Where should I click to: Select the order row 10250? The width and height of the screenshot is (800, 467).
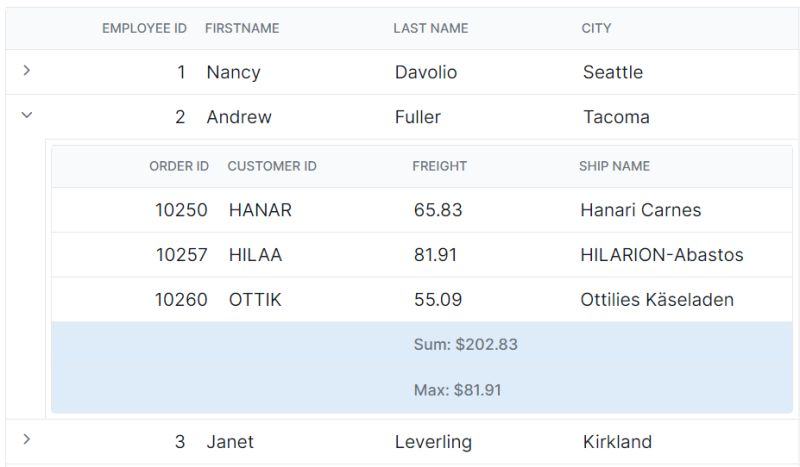181,210
